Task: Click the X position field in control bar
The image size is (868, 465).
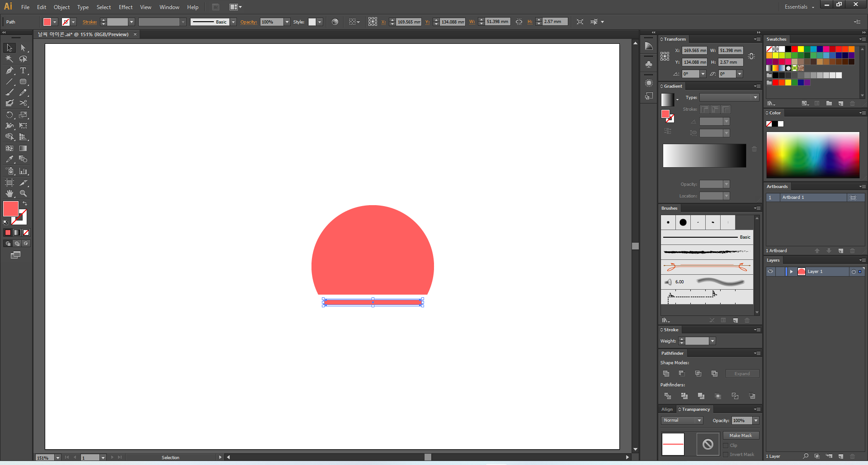Action: pos(409,22)
